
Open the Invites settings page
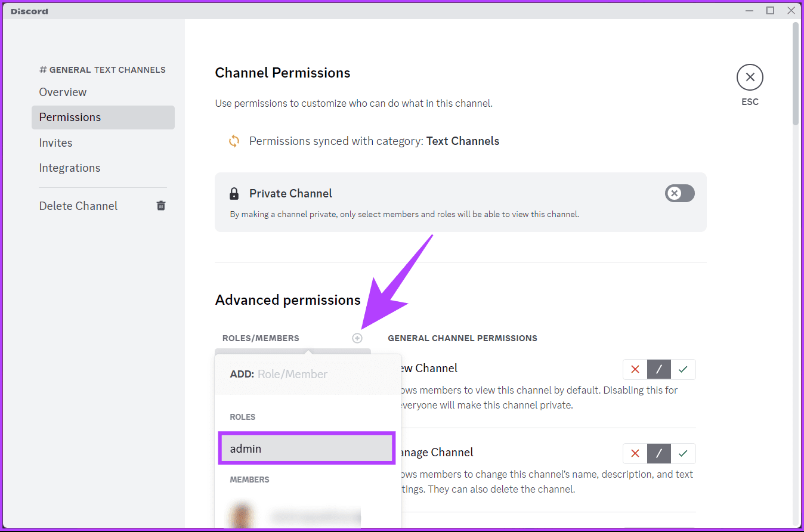pos(55,143)
